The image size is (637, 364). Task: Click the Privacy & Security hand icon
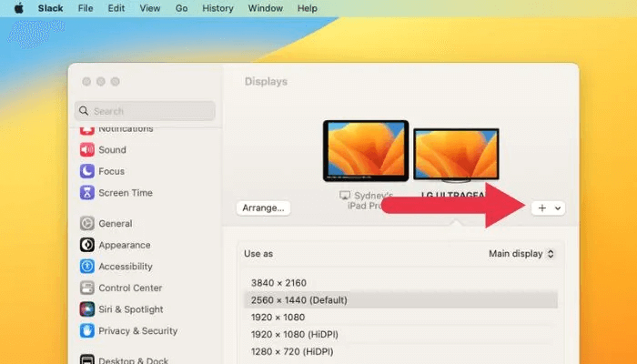point(87,331)
